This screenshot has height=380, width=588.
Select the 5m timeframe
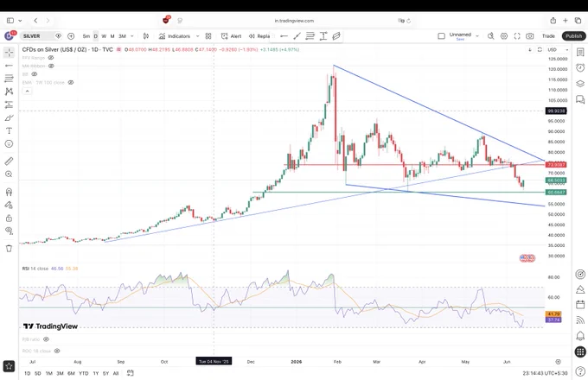pyautogui.click(x=86, y=36)
